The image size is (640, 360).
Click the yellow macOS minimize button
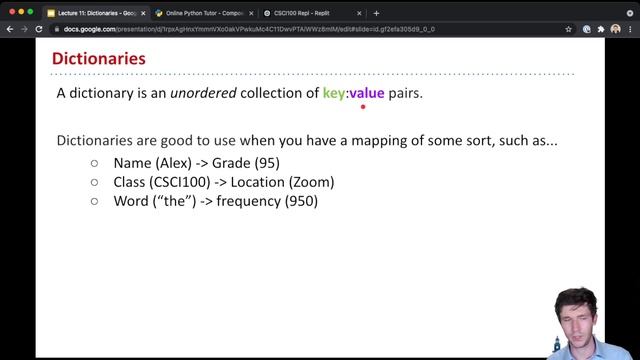click(21, 12)
